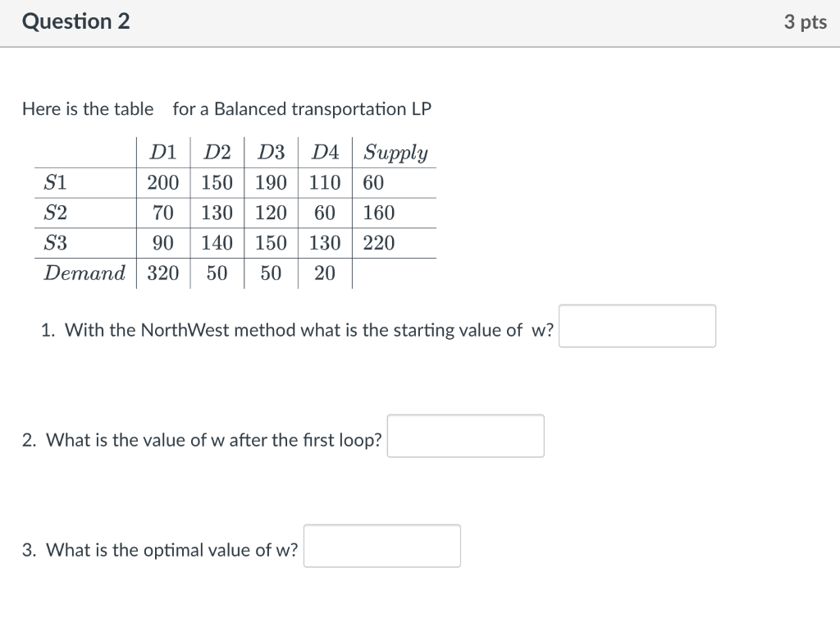
Task: Select the Question 2 header
Action: (x=76, y=22)
